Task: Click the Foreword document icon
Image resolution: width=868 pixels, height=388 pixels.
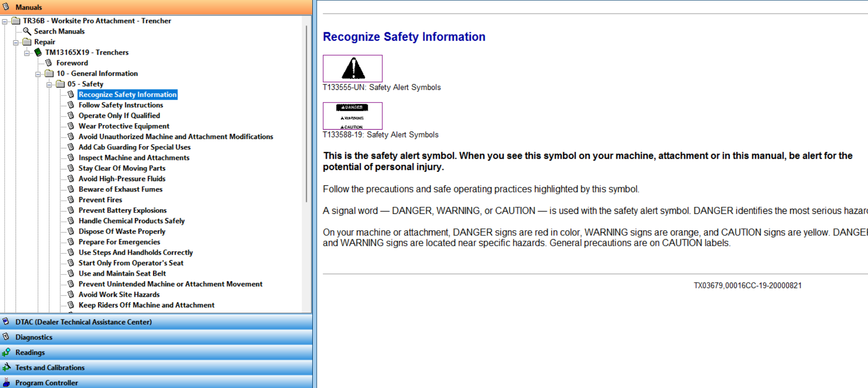Action: [x=49, y=63]
